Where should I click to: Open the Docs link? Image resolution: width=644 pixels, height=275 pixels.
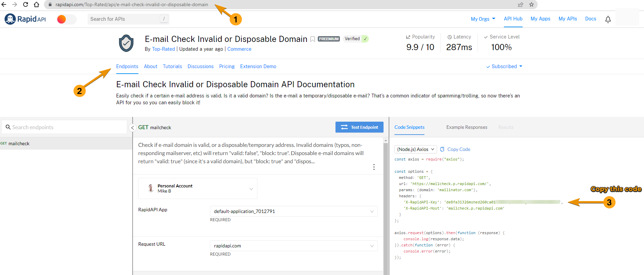[x=590, y=19]
